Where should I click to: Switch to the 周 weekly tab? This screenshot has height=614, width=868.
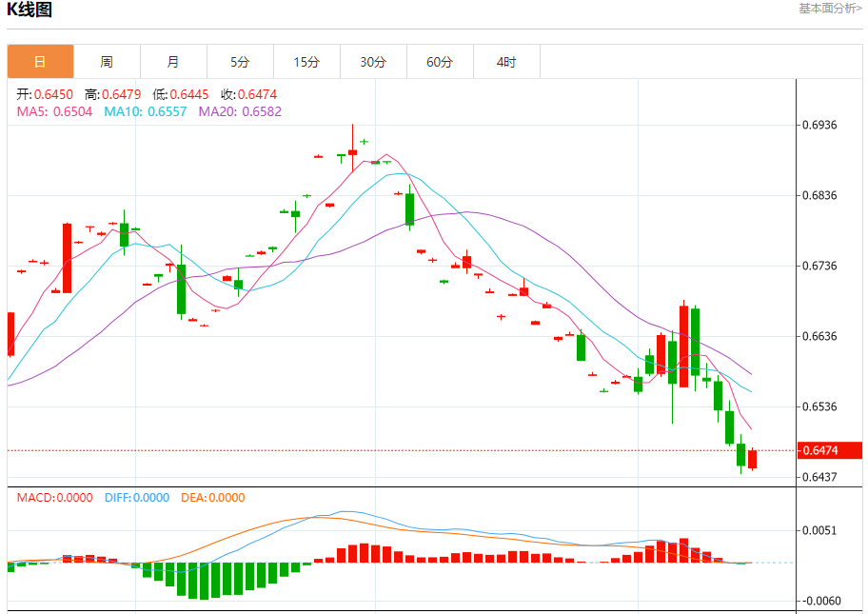107,62
